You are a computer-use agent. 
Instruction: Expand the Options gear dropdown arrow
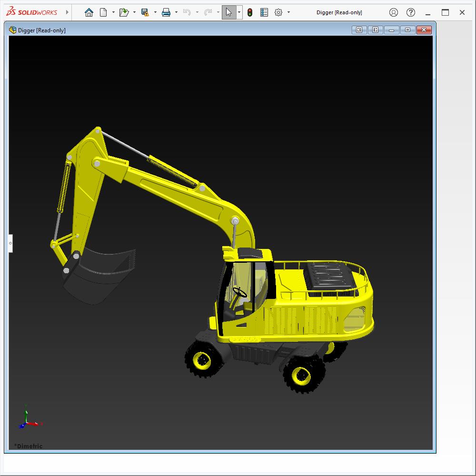pos(288,12)
